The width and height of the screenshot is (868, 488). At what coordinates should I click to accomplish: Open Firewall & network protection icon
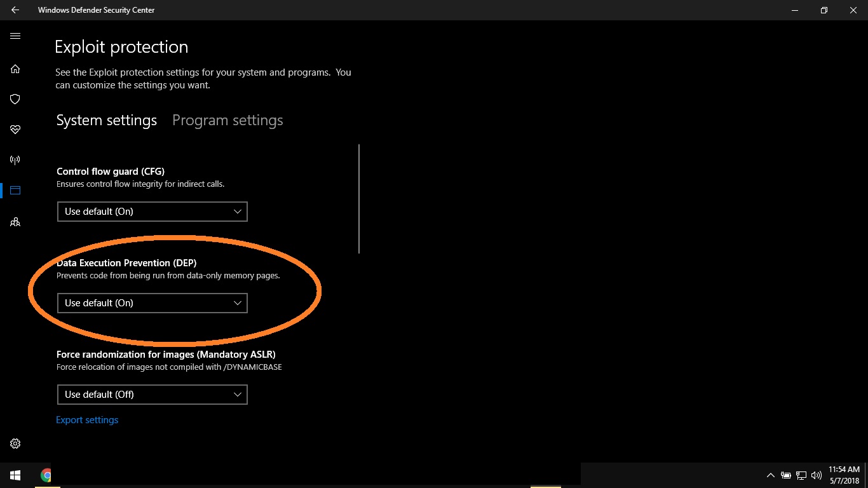click(x=15, y=159)
